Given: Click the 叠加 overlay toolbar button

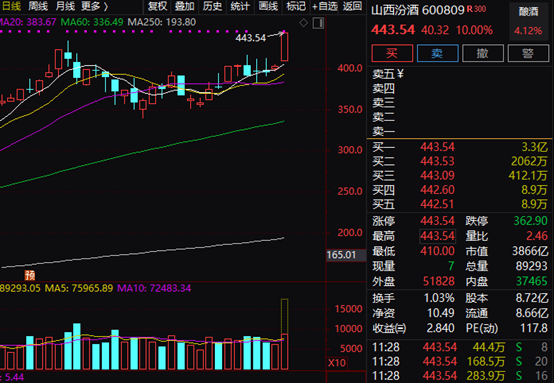Looking at the screenshot, I should coord(184,6).
